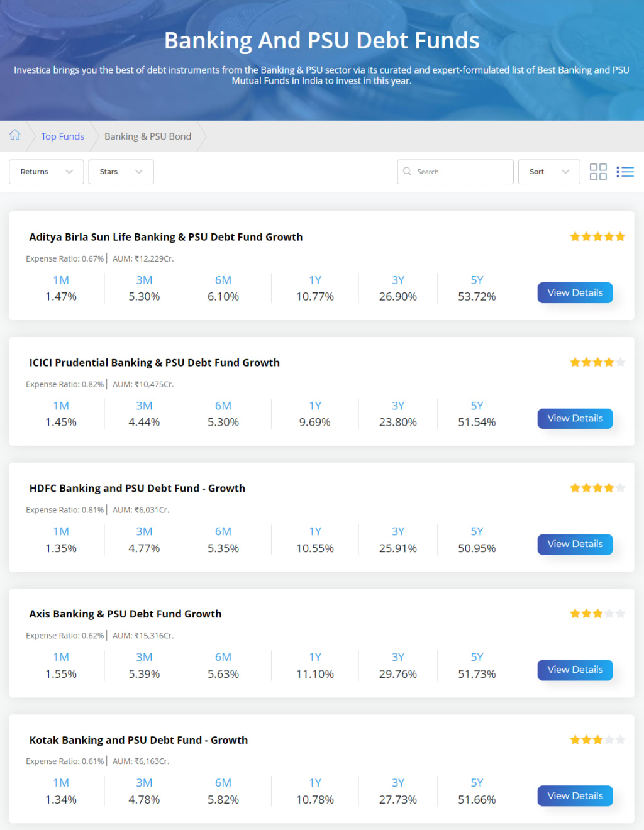Image resolution: width=644 pixels, height=830 pixels.
Task: Switch to grid view layout
Action: pyautogui.click(x=598, y=172)
